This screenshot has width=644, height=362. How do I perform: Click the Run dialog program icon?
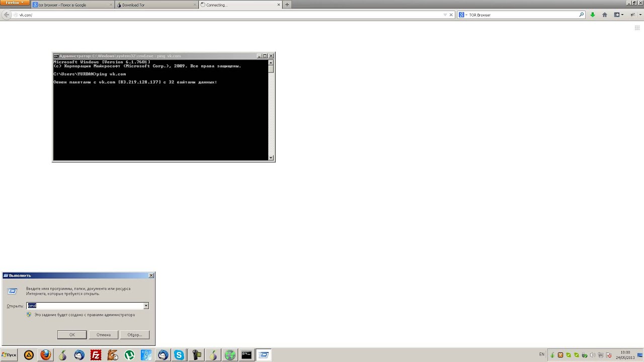pos(13,291)
